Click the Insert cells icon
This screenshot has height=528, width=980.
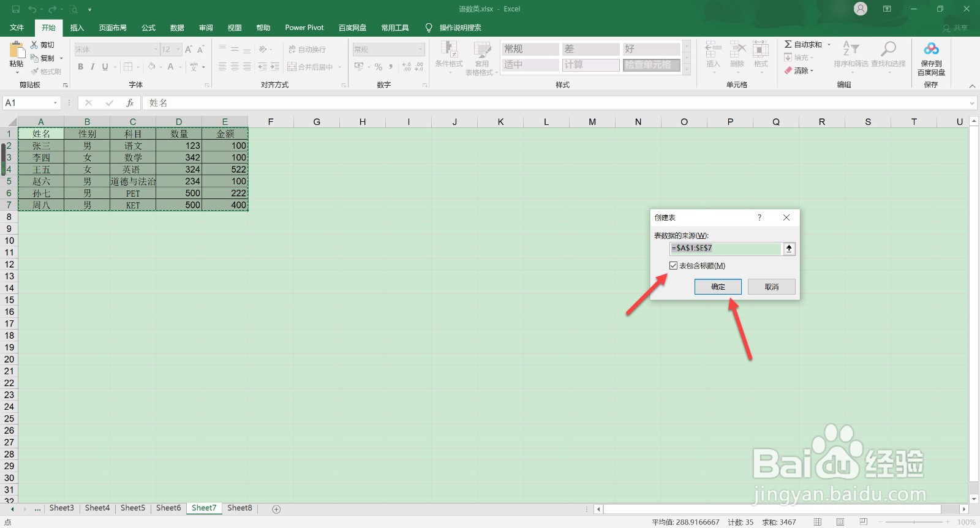tap(713, 50)
